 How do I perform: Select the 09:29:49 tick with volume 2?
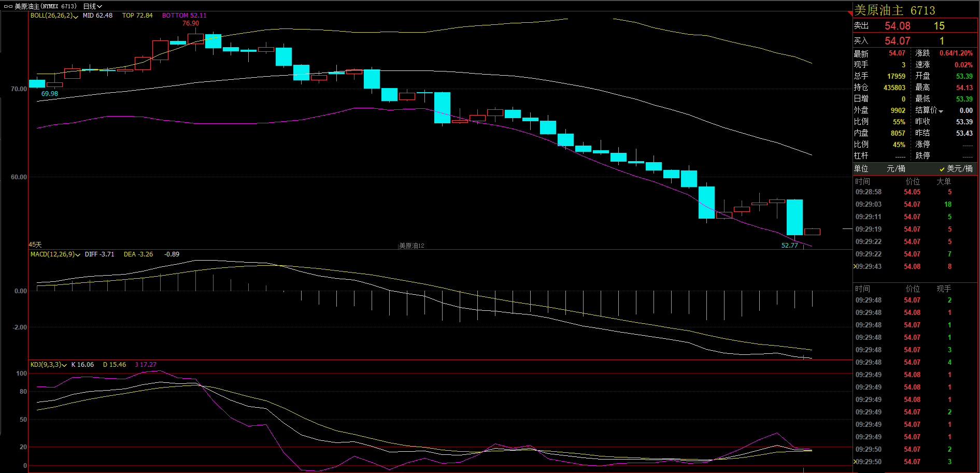point(915,412)
